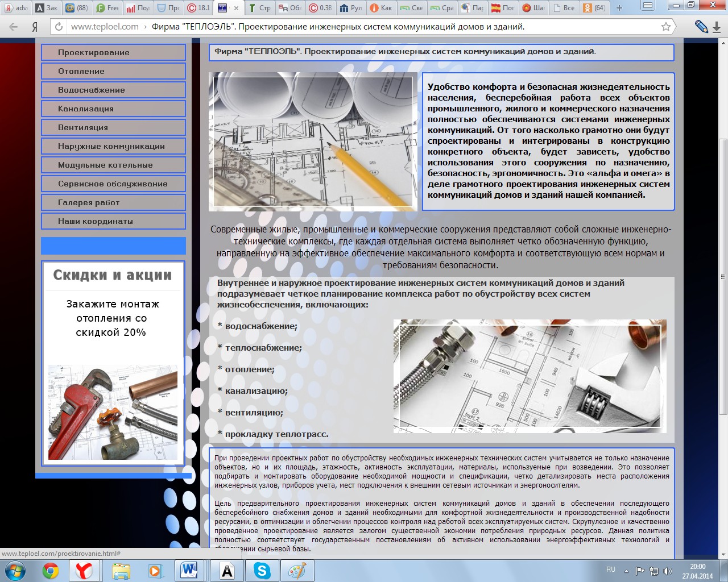
Task: Switch to Microsoft Word in taskbar
Action: point(188,571)
